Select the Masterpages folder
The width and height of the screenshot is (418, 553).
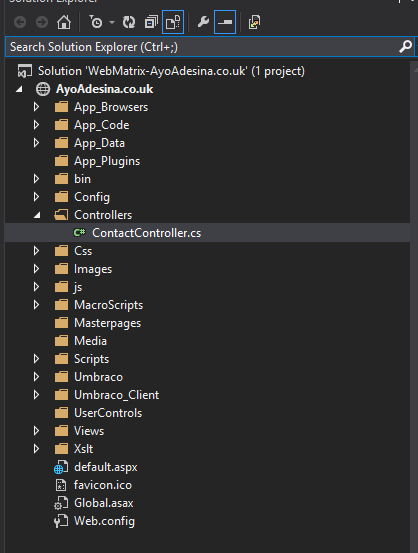[x=107, y=323]
